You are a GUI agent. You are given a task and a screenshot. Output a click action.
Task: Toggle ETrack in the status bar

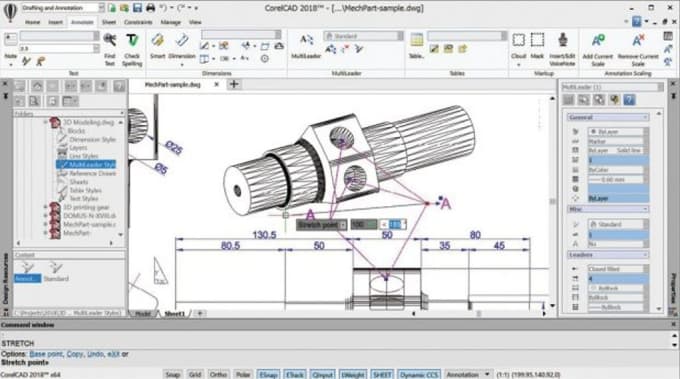pos(295,374)
